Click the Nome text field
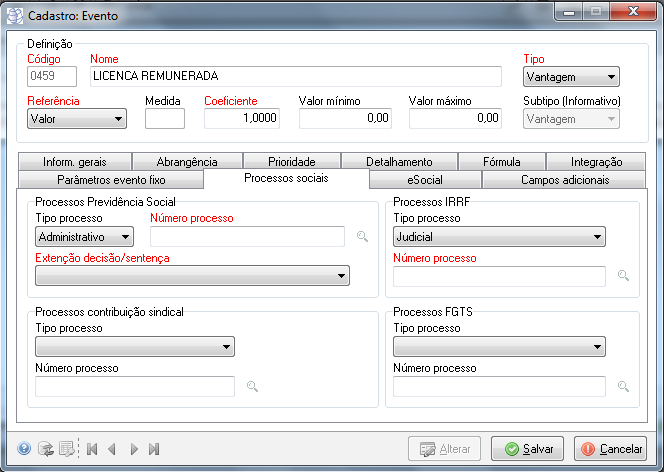Screen dimensions: 664x472 [295, 77]
